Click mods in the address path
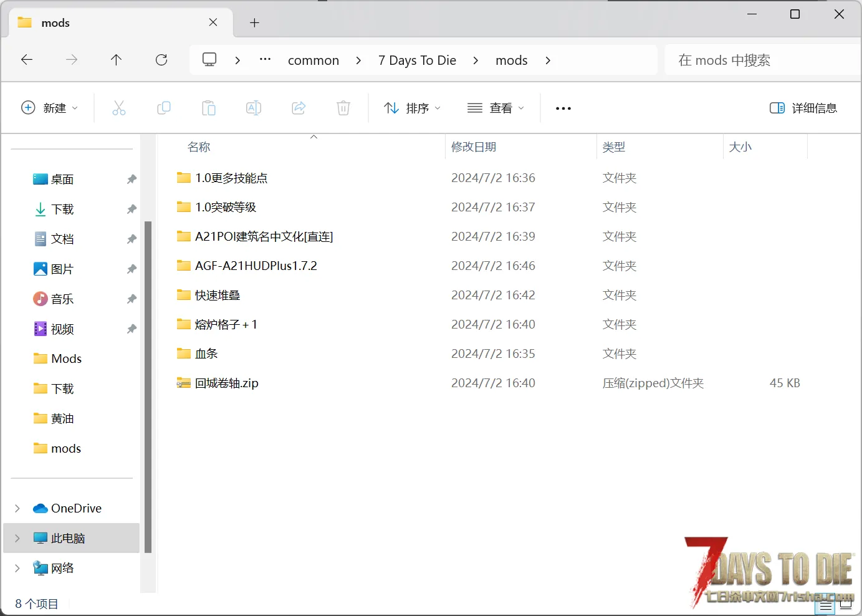Image resolution: width=862 pixels, height=616 pixels. pos(512,60)
